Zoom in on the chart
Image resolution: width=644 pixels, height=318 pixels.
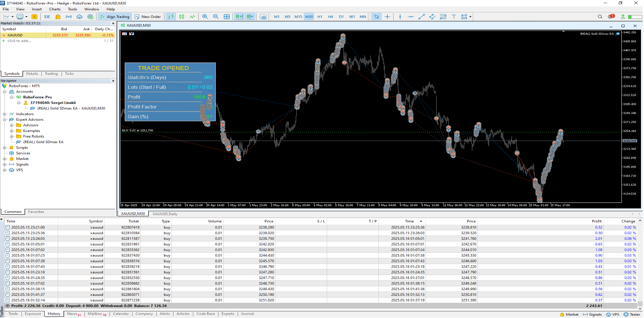pyautogui.click(x=205, y=16)
